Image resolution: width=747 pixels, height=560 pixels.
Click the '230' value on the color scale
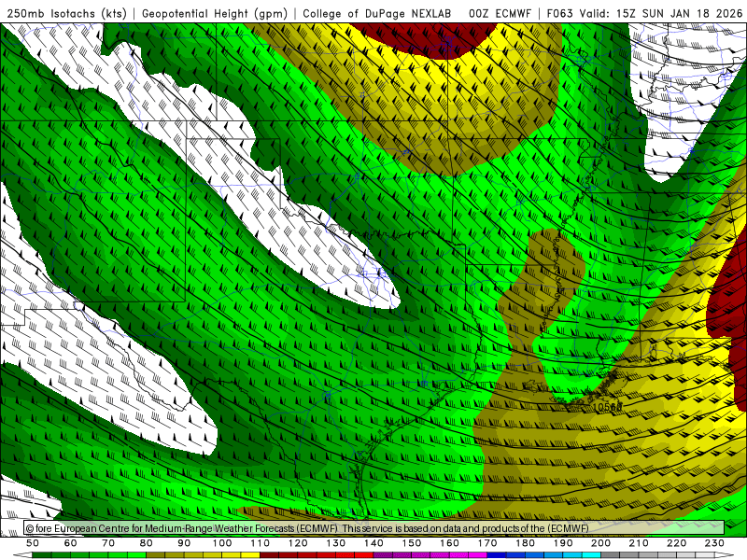pyautogui.click(x=715, y=543)
